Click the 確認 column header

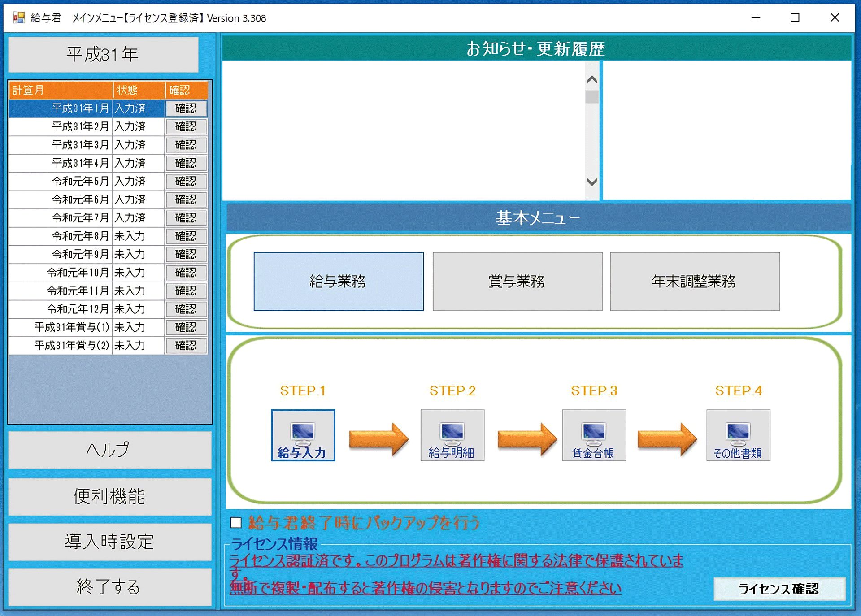point(187,90)
